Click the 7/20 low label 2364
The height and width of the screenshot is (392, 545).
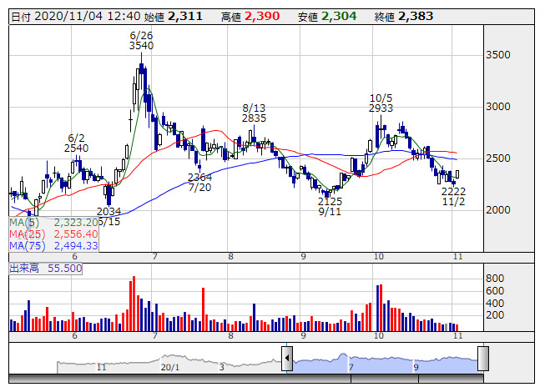click(199, 178)
